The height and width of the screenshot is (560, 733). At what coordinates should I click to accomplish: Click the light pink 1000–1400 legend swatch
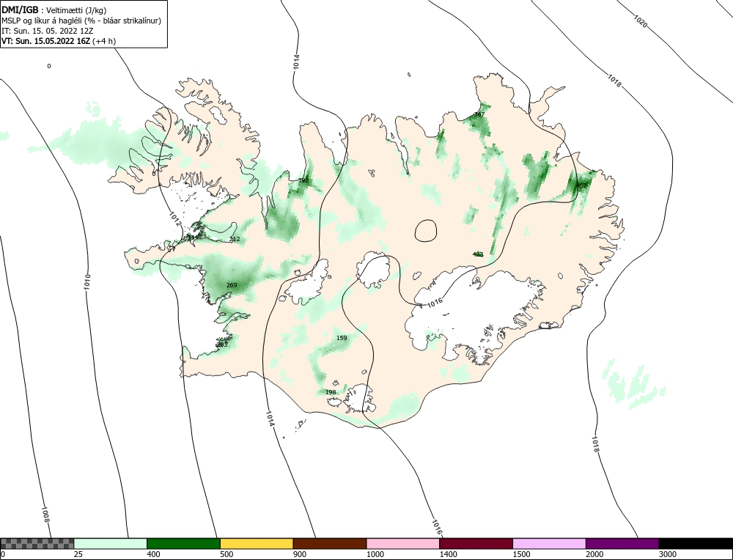click(403, 544)
